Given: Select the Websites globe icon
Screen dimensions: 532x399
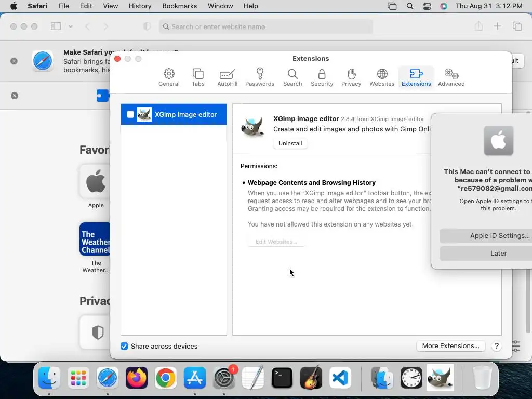Looking at the screenshot, I should coord(382,74).
